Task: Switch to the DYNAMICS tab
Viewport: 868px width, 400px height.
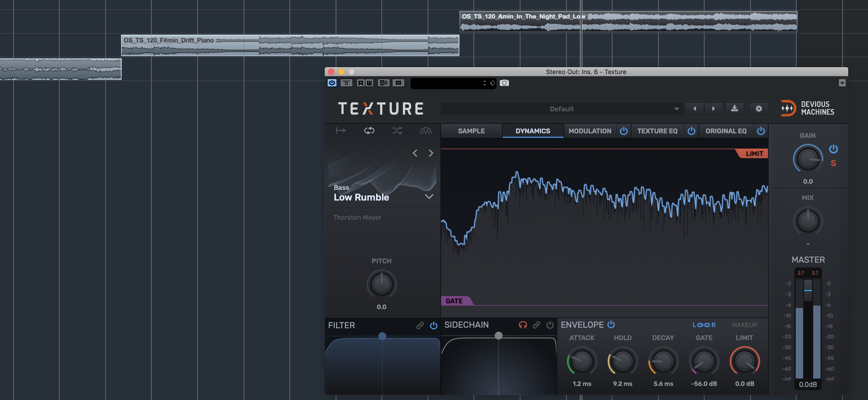Action: (533, 131)
